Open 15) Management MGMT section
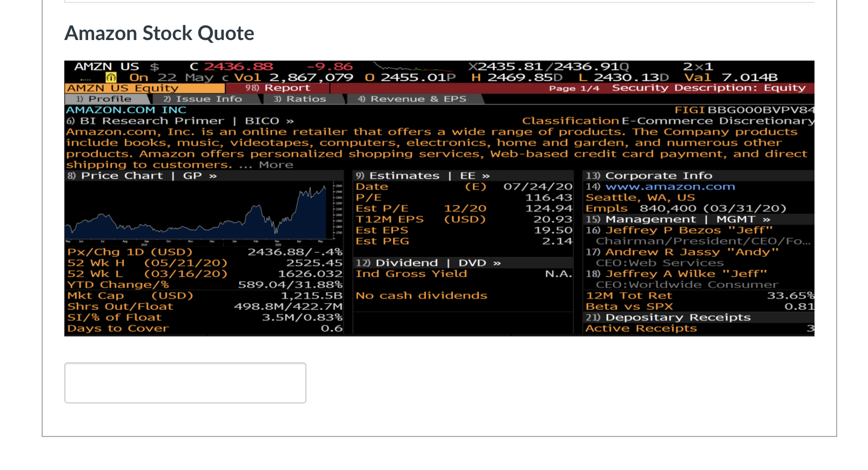Viewport: 868px width, 470px height. click(x=678, y=219)
